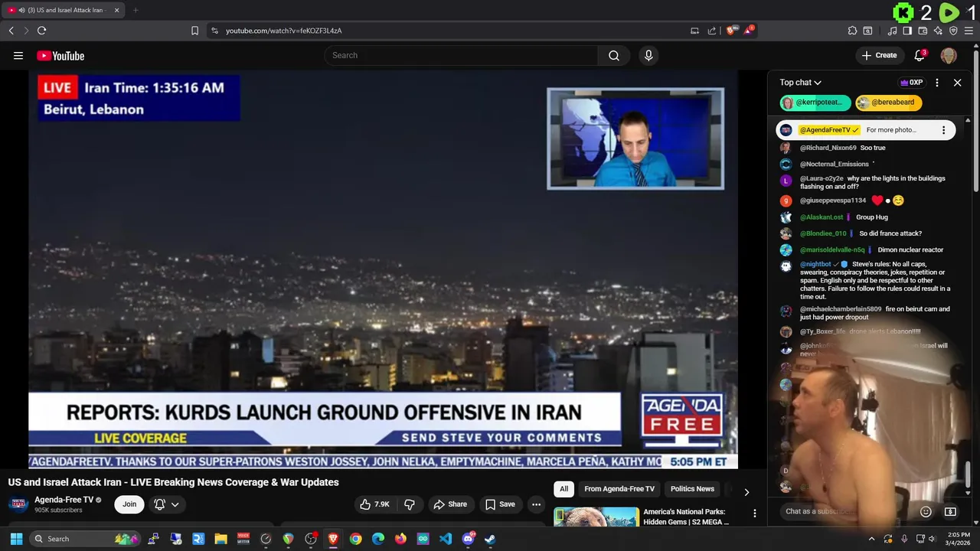Open chat options three-dot menu
The height and width of the screenshot is (551, 980).
937,83
